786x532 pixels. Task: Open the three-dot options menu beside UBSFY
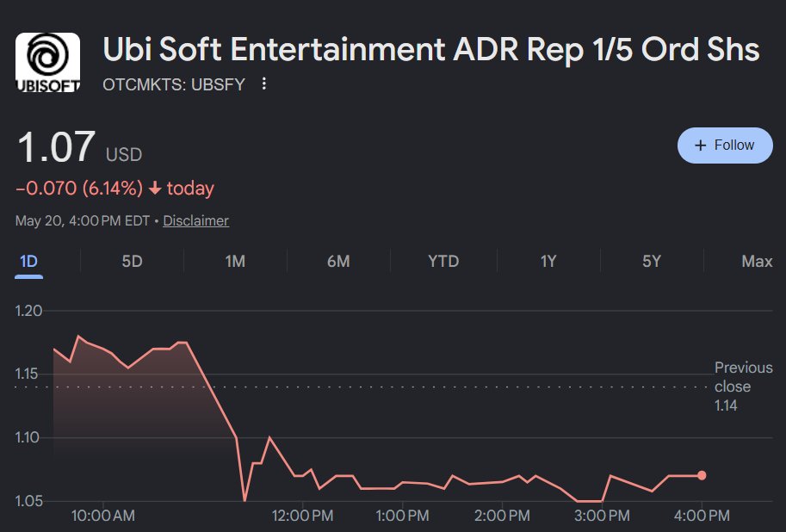264,84
